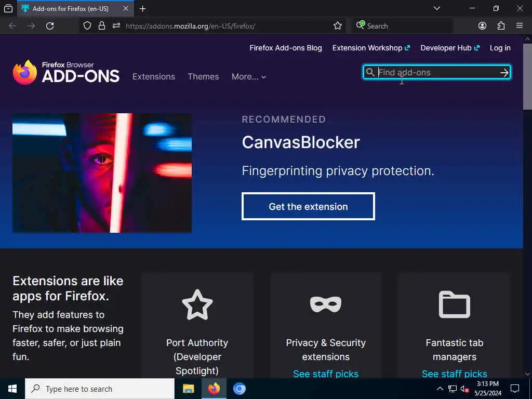Click the star icon for Port Authority
The image size is (532, 399).
click(x=197, y=304)
